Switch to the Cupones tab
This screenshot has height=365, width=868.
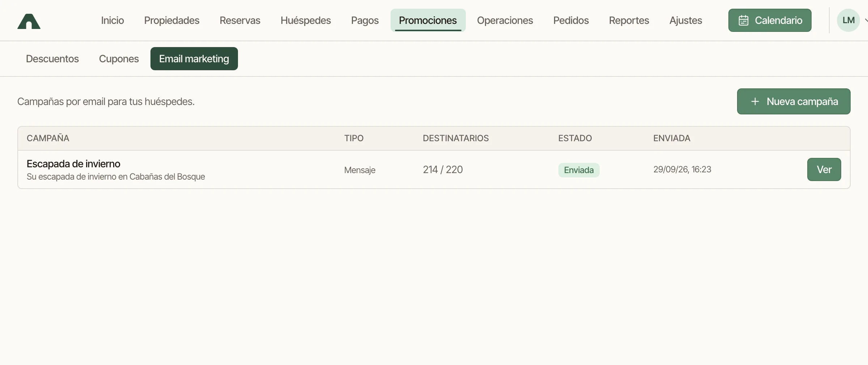tap(119, 59)
